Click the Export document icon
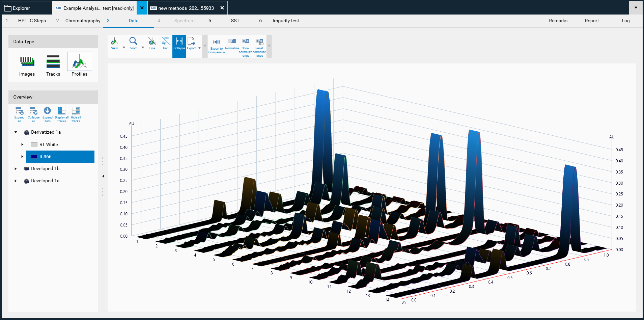This screenshot has height=320, width=644. coord(191,44)
